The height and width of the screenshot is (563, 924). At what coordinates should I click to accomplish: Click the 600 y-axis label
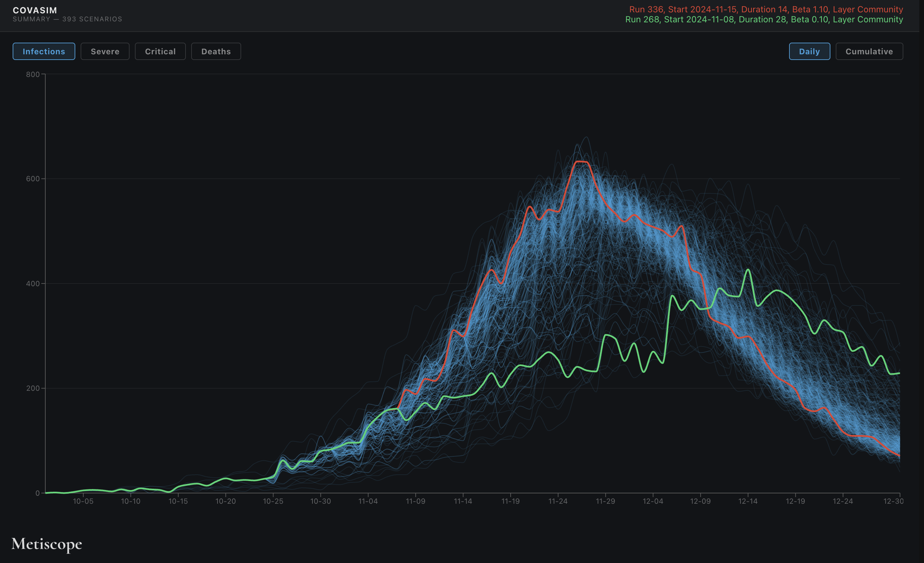click(x=33, y=179)
